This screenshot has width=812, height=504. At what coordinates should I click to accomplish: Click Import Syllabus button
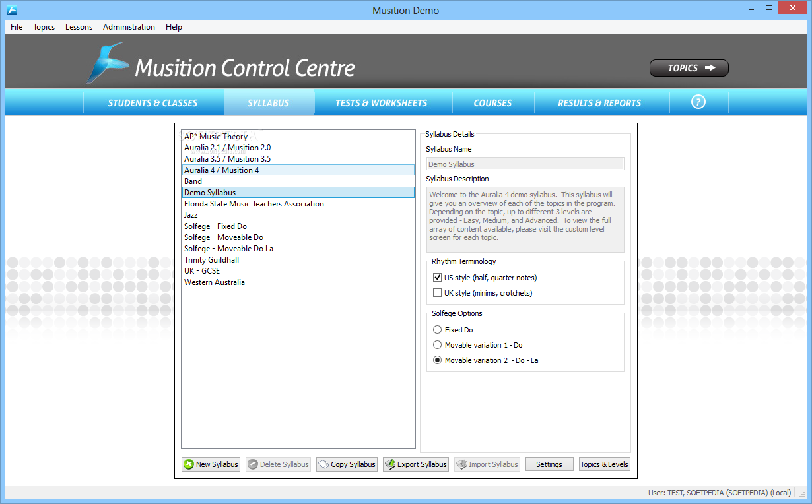pos(487,464)
